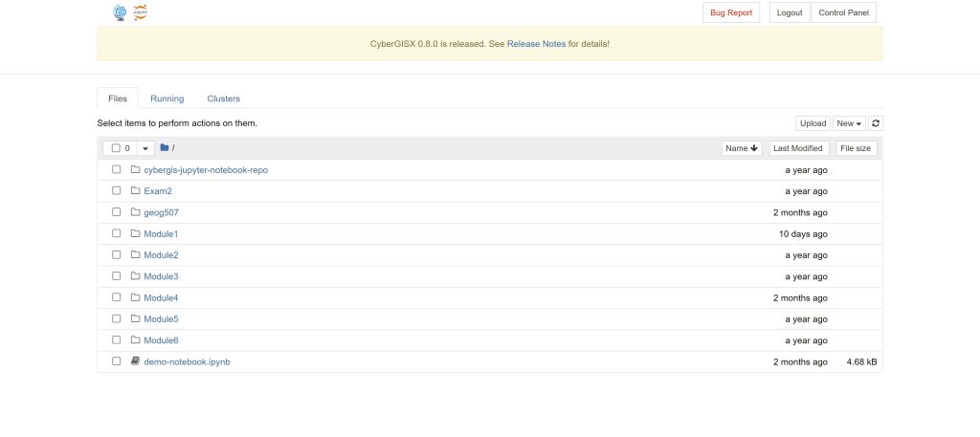Click the root folder icon in breadcrumb

(165, 148)
